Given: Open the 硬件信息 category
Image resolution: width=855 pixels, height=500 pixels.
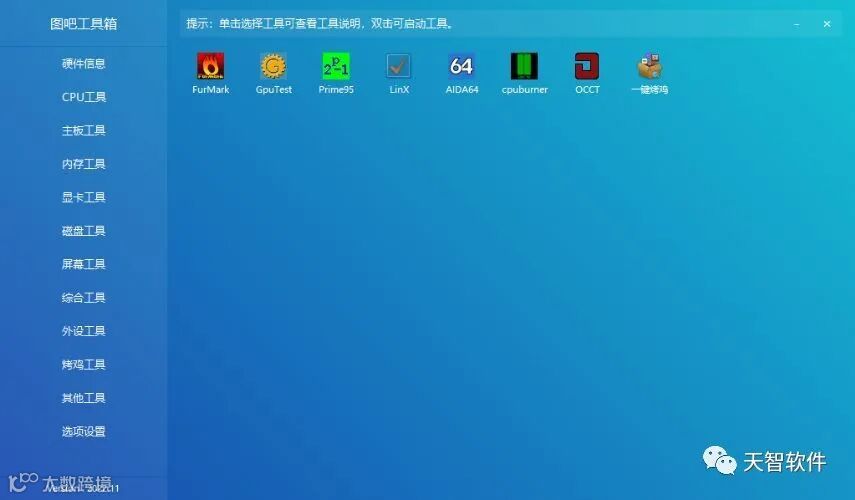Looking at the screenshot, I should tap(83, 64).
